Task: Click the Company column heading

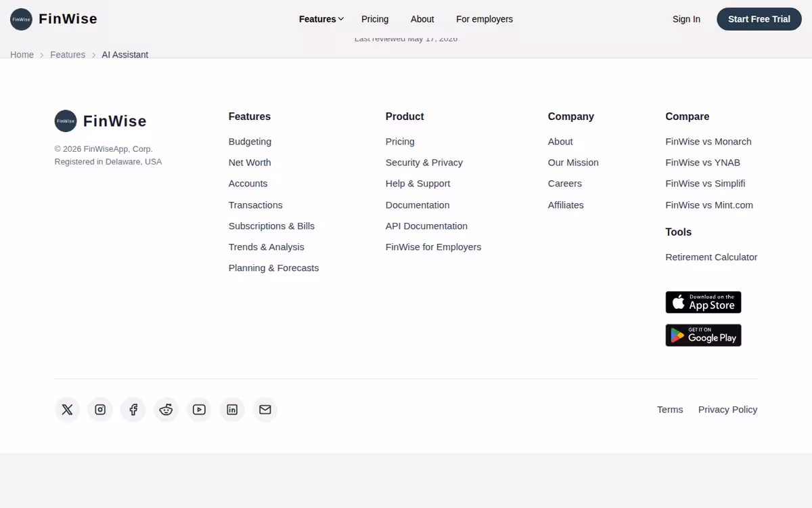Action: pos(571,117)
